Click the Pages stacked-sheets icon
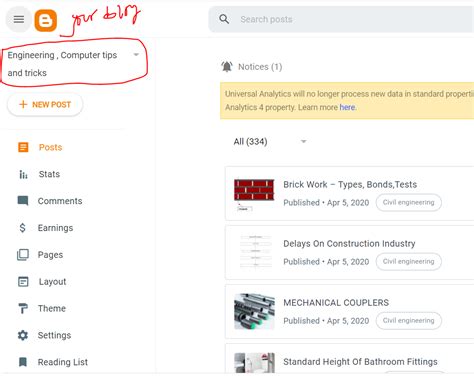This screenshot has width=474, height=376. coord(23,255)
